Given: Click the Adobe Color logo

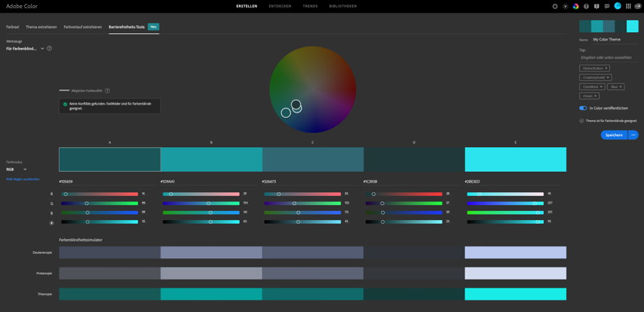Looking at the screenshot, I should [x=21, y=6].
